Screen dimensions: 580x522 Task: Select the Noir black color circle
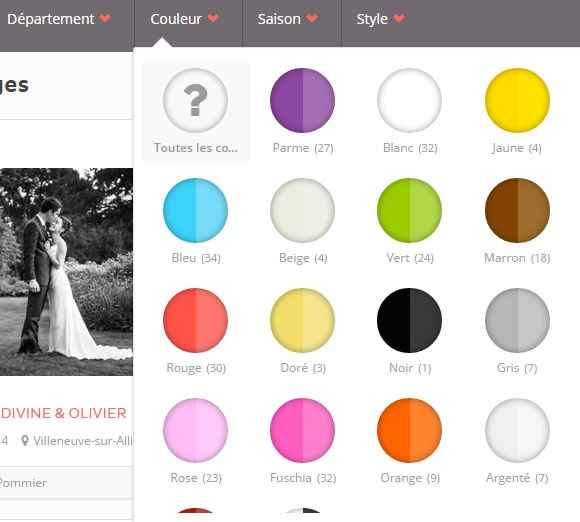pos(409,320)
